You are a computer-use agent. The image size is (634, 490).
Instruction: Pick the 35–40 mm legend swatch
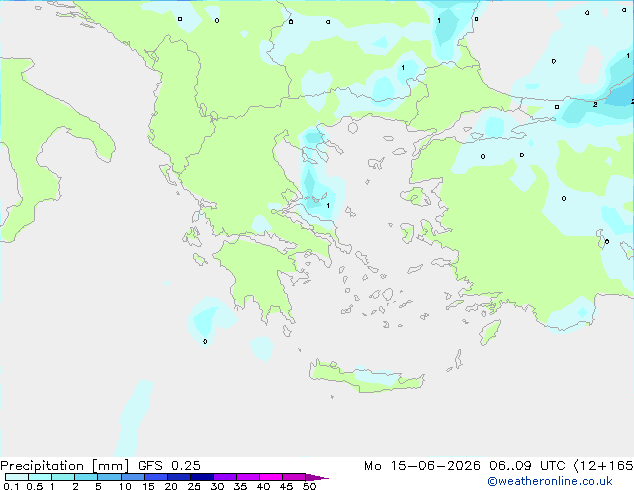[247, 477]
